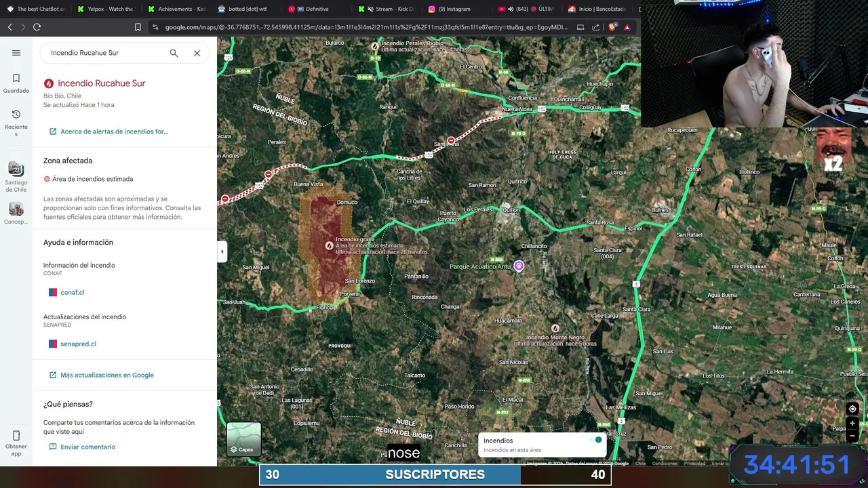The height and width of the screenshot is (488, 868).
Task: Reload the page in browser
Action: pyautogui.click(x=37, y=27)
